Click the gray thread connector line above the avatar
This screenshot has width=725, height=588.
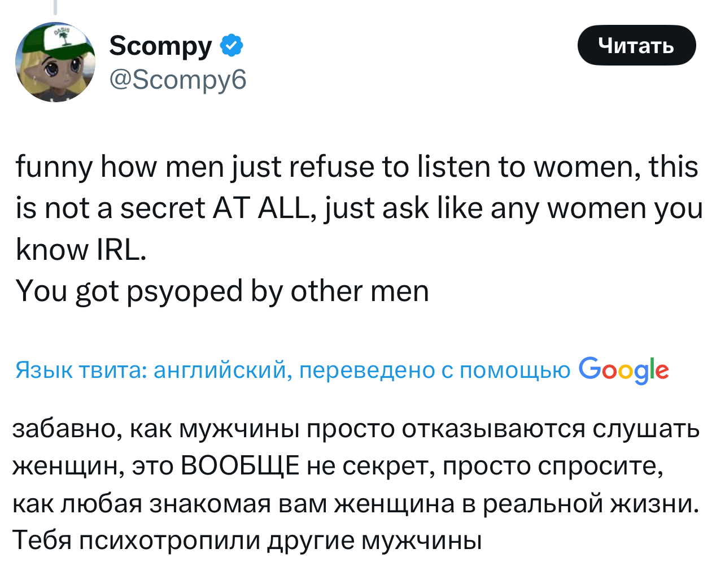pyautogui.click(x=55, y=7)
